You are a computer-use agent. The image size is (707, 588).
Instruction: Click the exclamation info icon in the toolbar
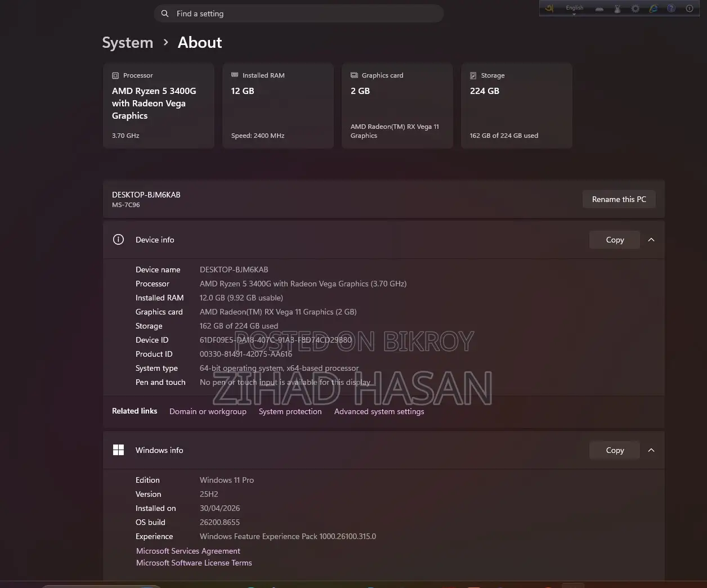coord(689,8)
